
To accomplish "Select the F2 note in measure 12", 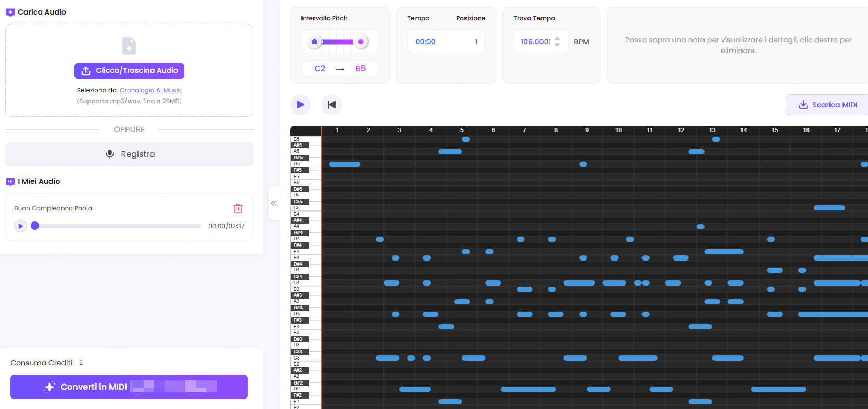I will pos(700,402).
